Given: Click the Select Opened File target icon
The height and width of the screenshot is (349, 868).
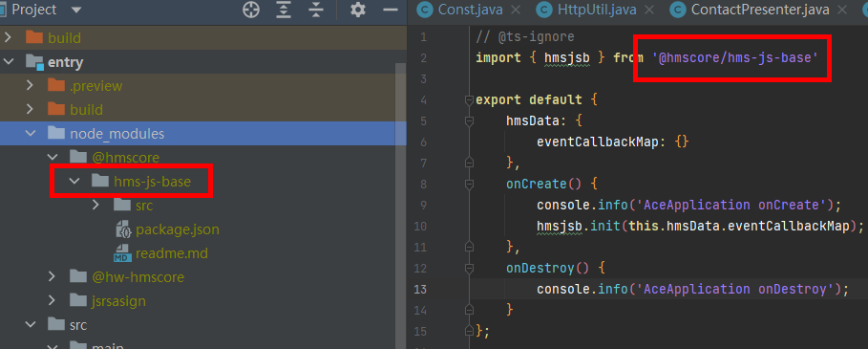Looking at the screenshot, I should pos(251,10).
